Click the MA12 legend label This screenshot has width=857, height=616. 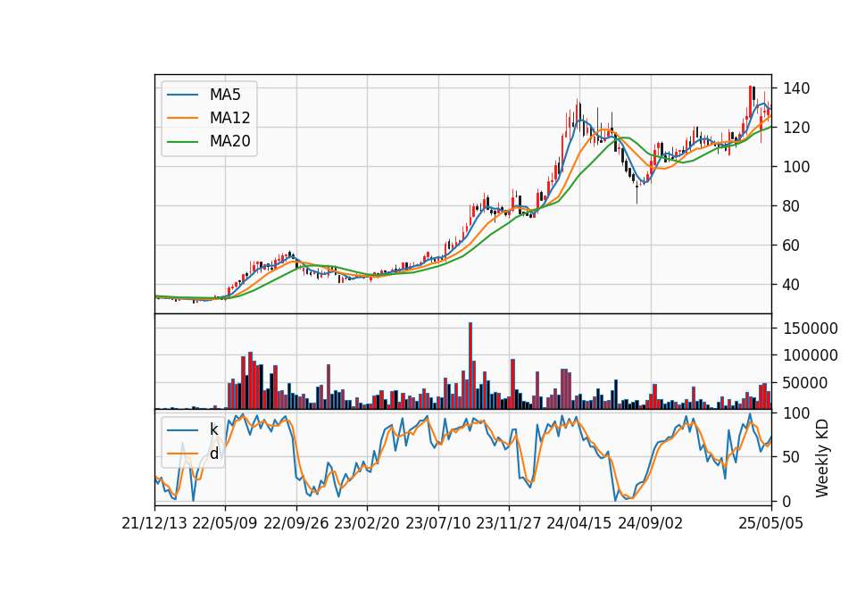coord(229,118)
